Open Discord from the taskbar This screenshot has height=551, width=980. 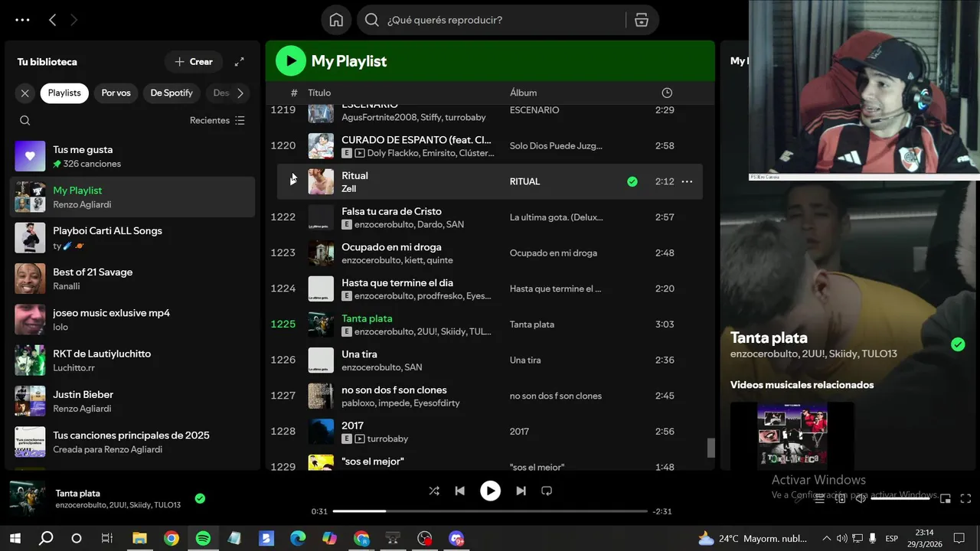click(x=457, y=539)
